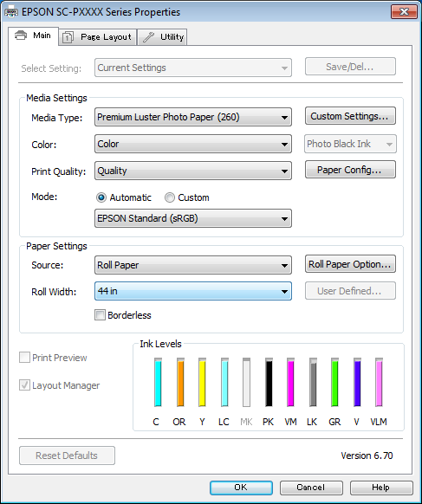Open Paper Config settings
422x504 pixels.
[350, 170]
